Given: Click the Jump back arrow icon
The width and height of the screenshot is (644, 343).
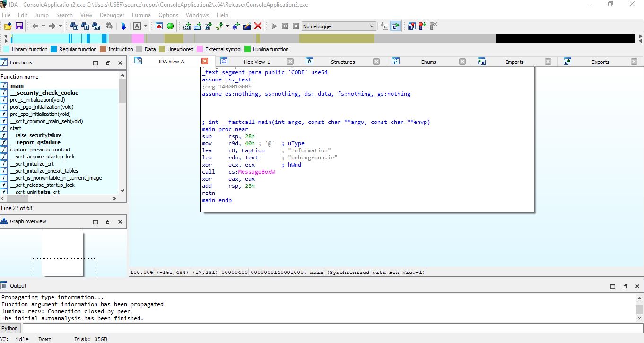Looking at the screenshot, I should (x=35, y=26).
